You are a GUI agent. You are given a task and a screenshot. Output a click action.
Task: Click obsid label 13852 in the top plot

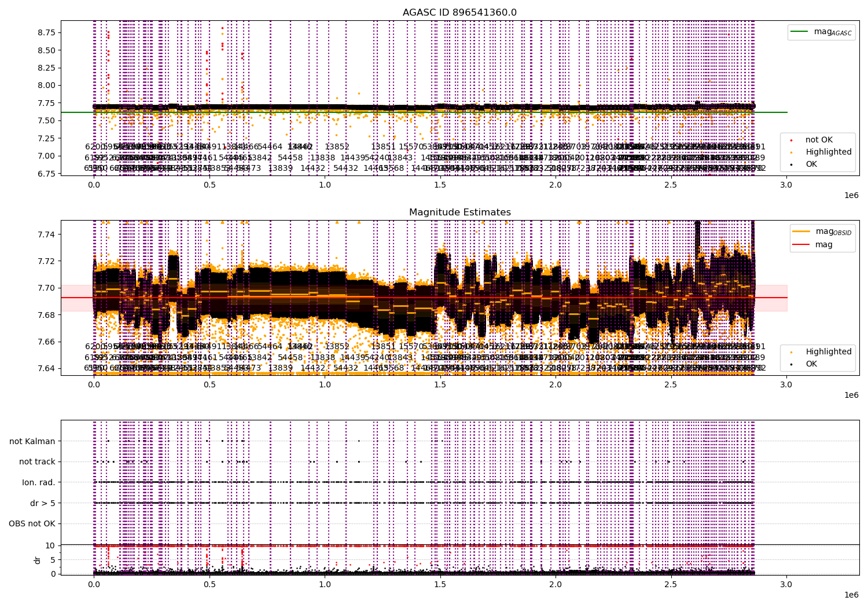point(337,147)
